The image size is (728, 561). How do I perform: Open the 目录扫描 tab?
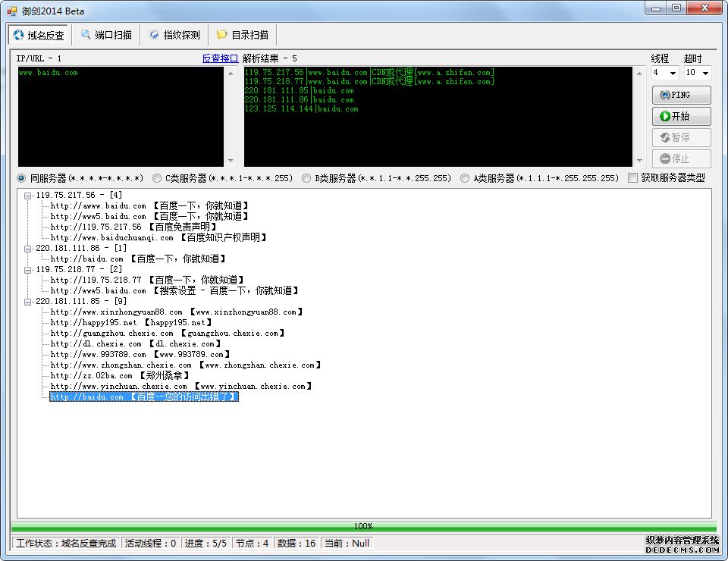243,35
